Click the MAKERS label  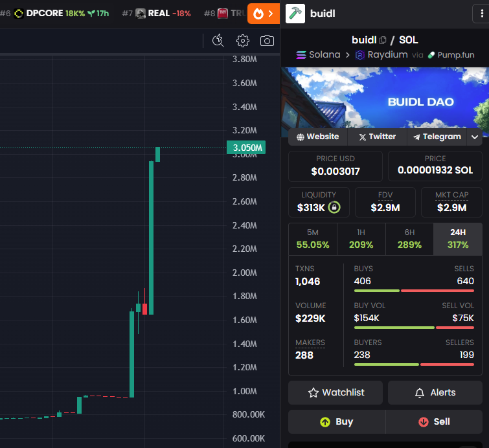(310, 342)
